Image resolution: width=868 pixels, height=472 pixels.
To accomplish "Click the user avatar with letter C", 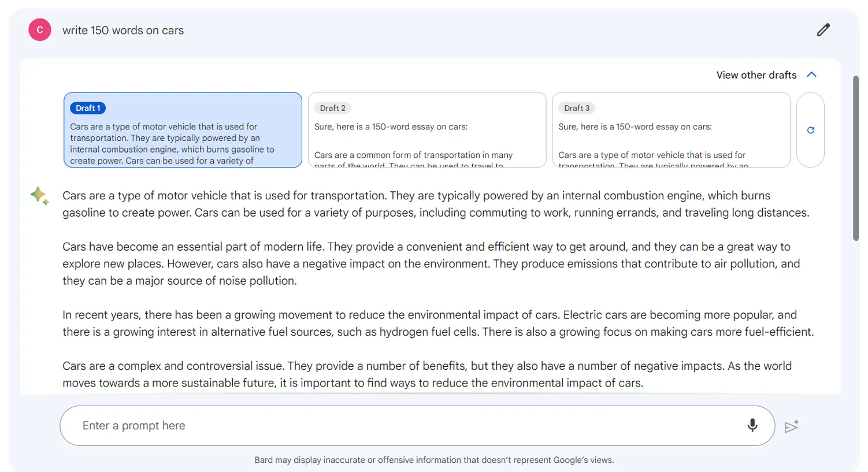I will (x=40, y=30).
